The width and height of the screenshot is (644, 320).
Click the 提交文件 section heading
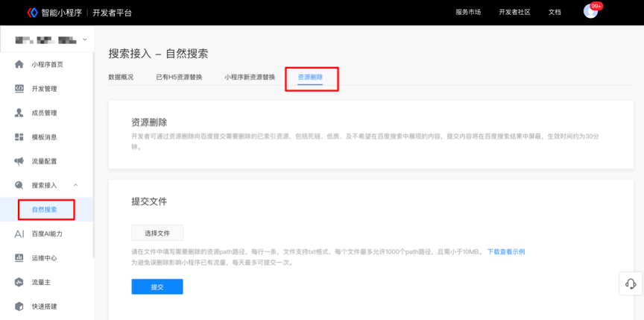pos(149,201)
